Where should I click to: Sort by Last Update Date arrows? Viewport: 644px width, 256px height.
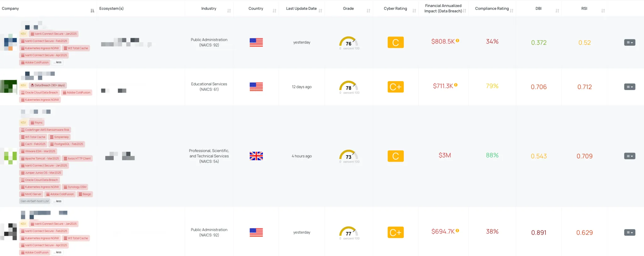(x=320, y=11)
